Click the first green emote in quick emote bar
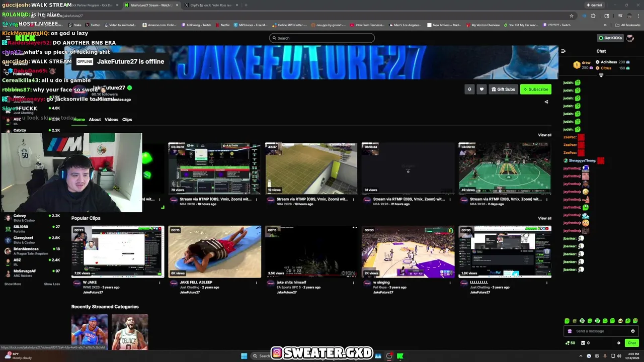The height and width of the screenshot is (362, 644). [567, 321]
